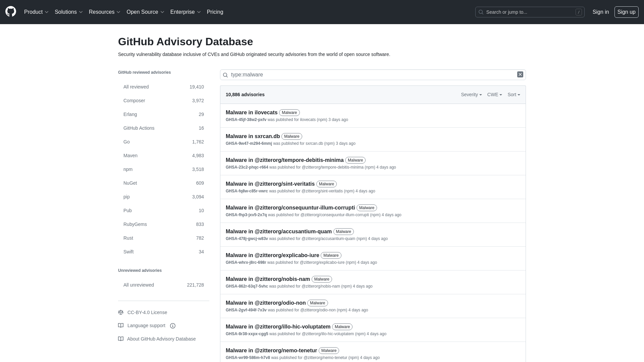Open the Sort dropdown
644x362 pixels.
pyautogui.click(x=514, y=95)
